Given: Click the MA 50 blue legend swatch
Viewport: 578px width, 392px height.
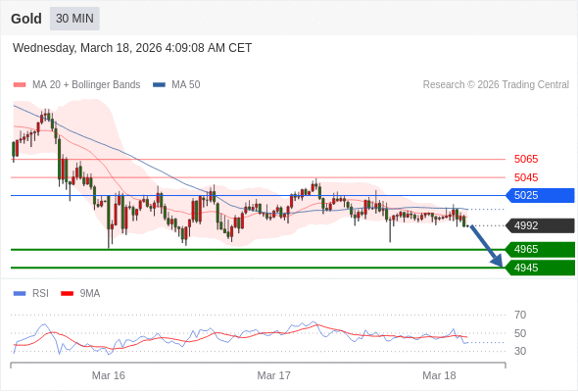Looking at the screenshot, I should (159, 85).
